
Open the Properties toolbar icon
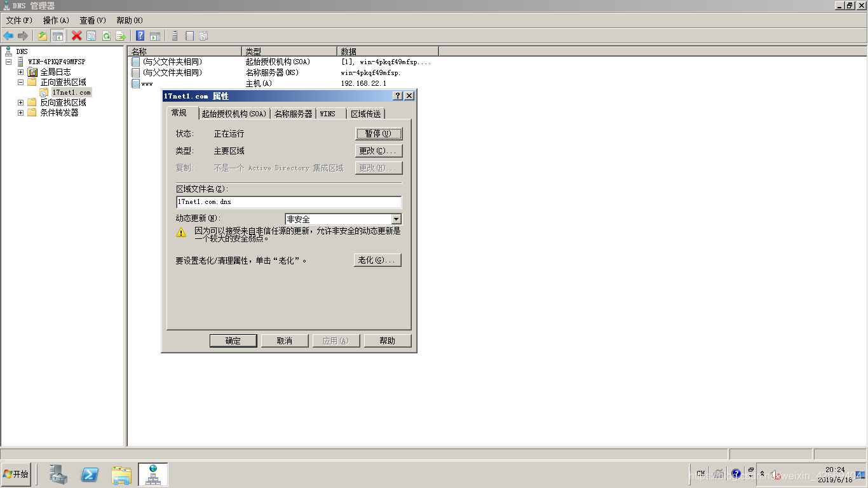point(92,36)
